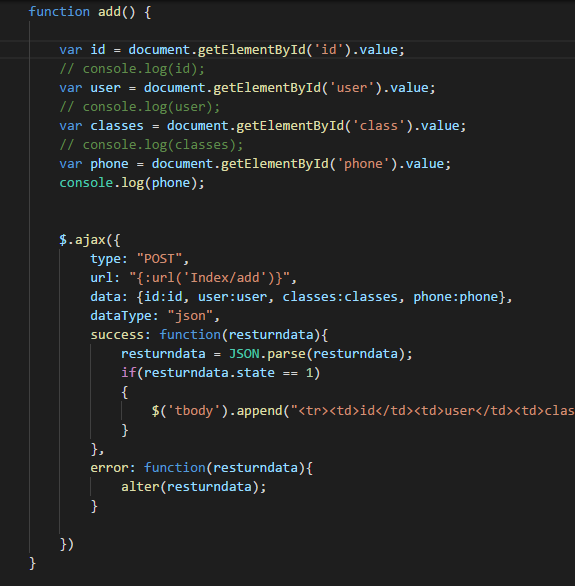Viewport: 575px width, 586px height.
Task: Click the "$('tbody').append" line
Action: click(363, 411)
